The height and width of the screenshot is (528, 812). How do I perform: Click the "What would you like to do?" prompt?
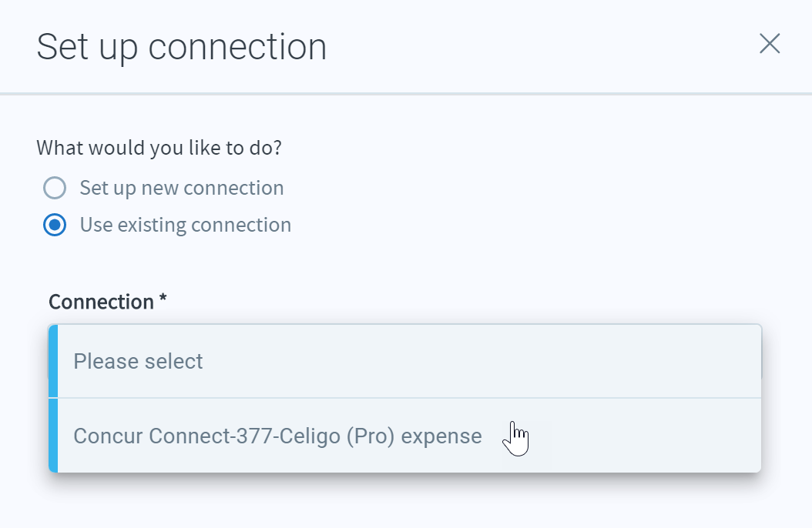159,148
